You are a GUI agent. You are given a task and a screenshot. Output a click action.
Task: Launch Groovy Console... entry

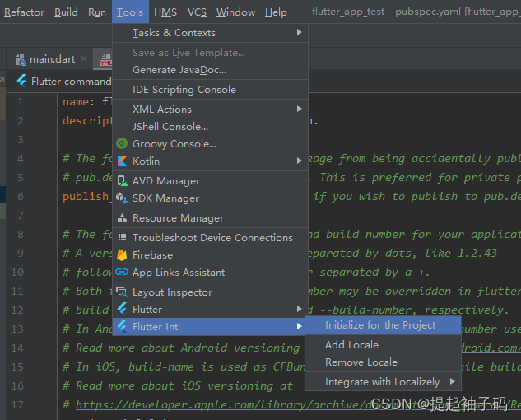pyautogui.click(x=211, y=143)
